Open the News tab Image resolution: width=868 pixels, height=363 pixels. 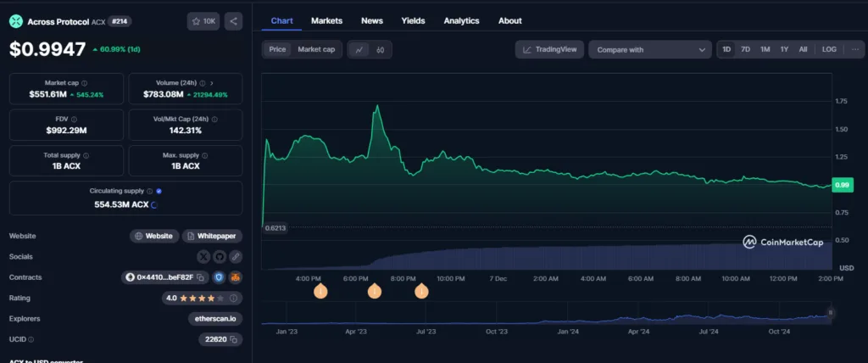click(372, 20)
